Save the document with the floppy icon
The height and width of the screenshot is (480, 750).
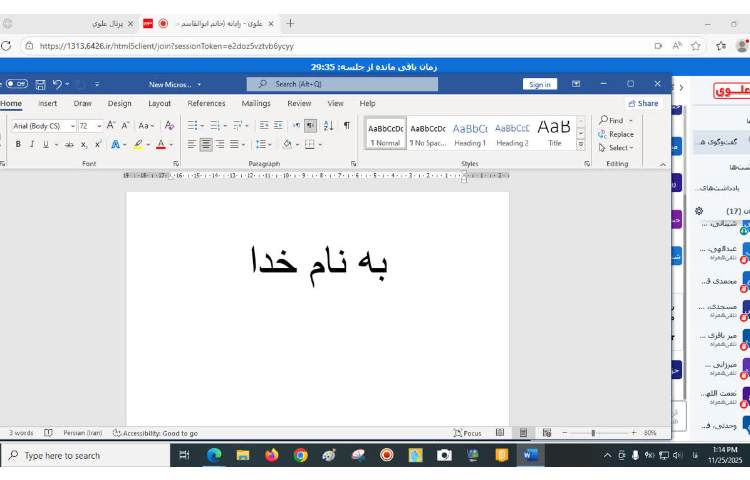(x=40, y=85)
